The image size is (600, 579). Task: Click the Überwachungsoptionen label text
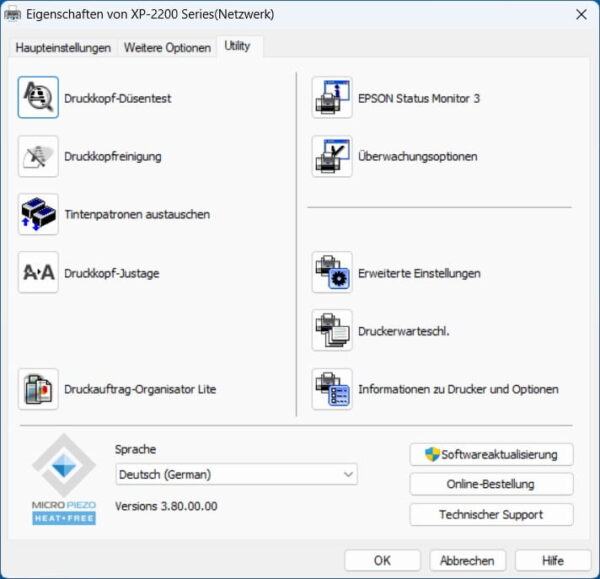pyautogui.click(x=418, y=157)
